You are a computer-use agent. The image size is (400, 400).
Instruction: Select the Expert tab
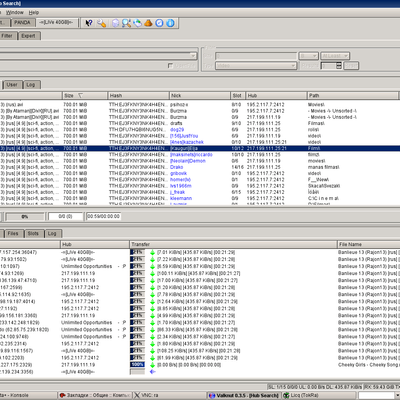coord(28,36)
